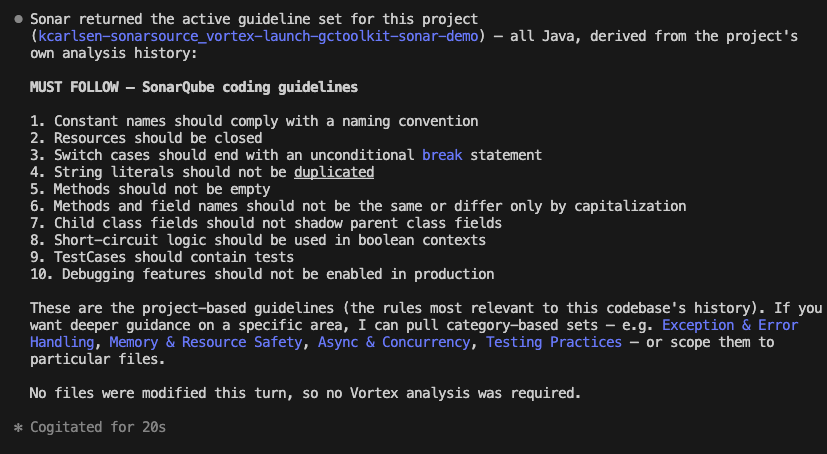
Task: Click the 'Handling' link text
Action: pos(62,342)
